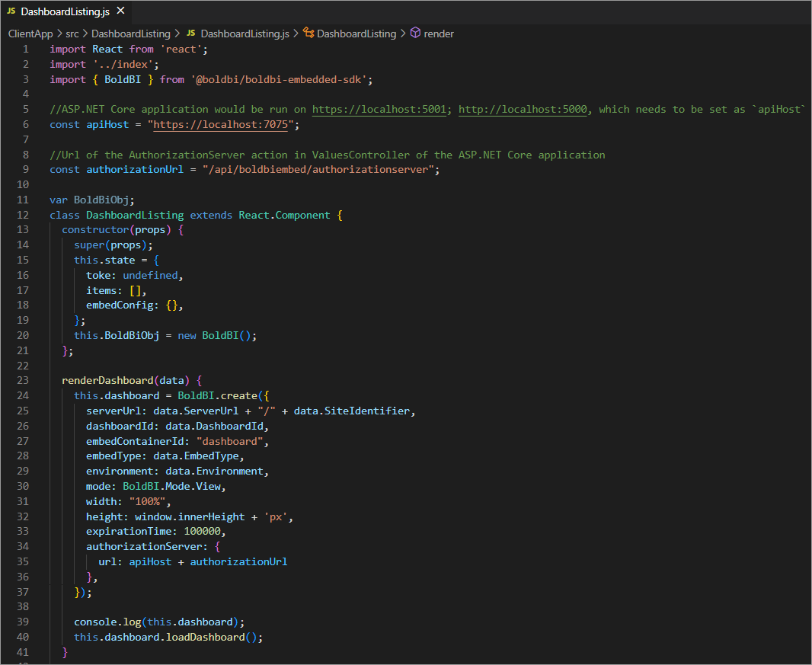Click the JS icon in the breadcrumb path

click(190, 34)
